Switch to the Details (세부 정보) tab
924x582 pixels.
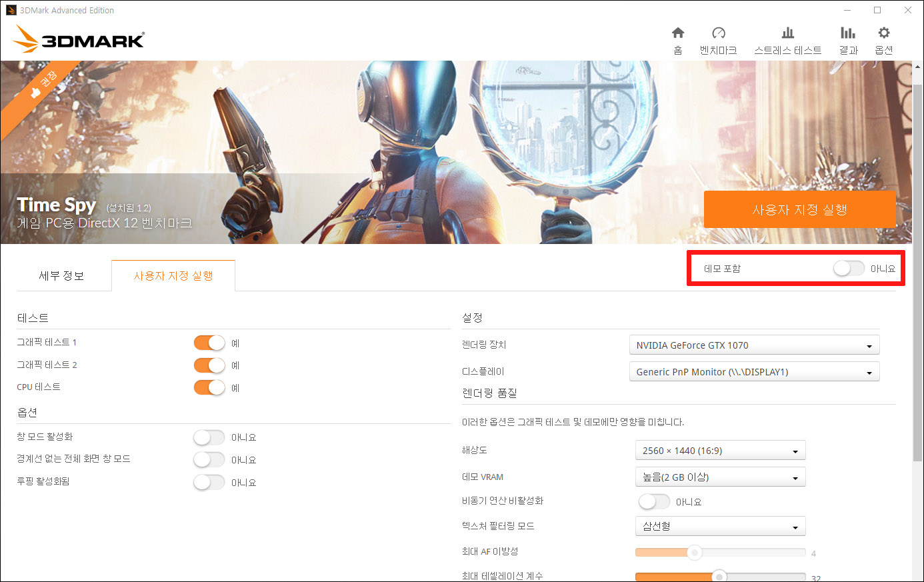coord(61,276)
